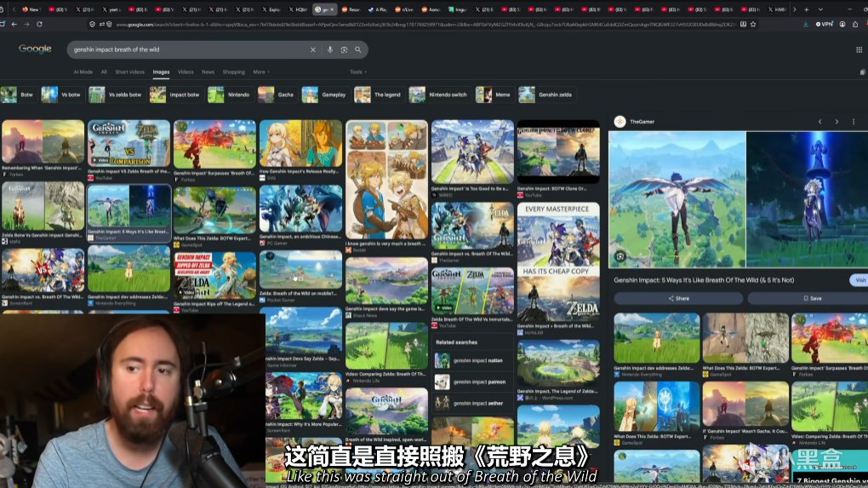Image resolution: width=868 pixels, height=488 pixels.
Task: Expand the More search filters dropdown
Action: (x=261, y=72)
